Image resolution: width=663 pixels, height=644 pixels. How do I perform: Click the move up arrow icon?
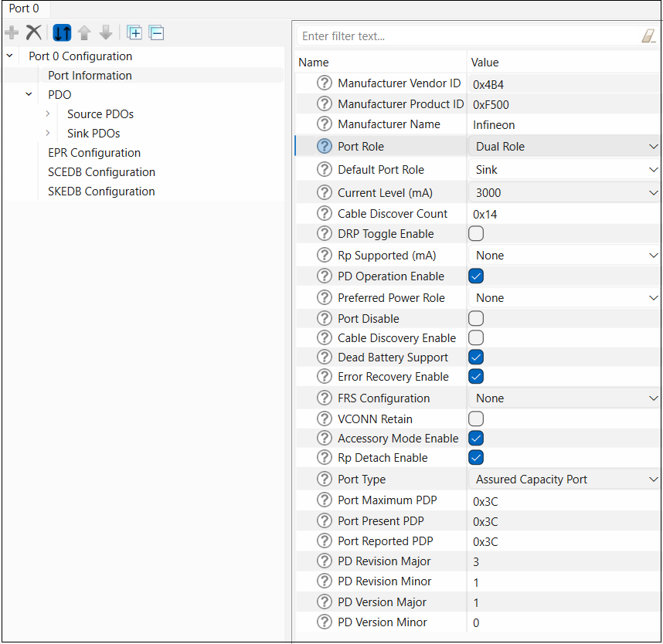click(84, 32)
